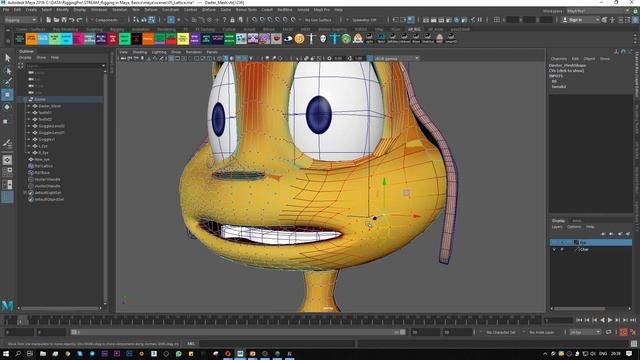640x360 pixels.
Task: Click the eye shelf icon
Action: click(x=288, y=39)
